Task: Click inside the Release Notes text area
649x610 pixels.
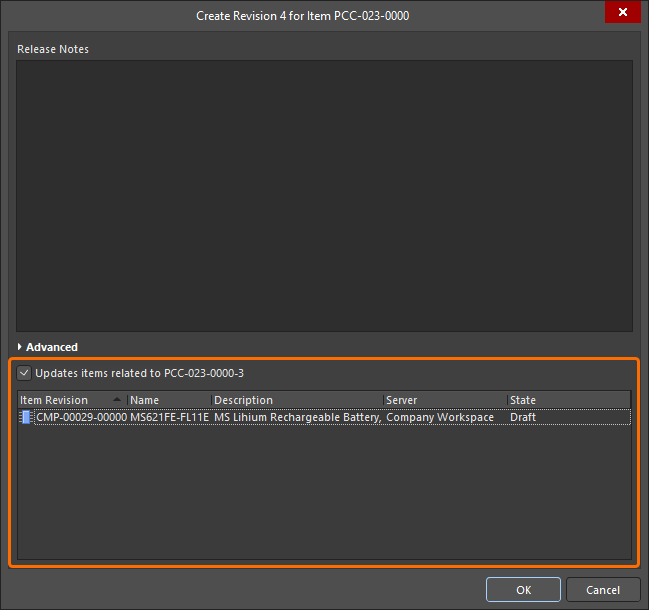Action: 324,196
